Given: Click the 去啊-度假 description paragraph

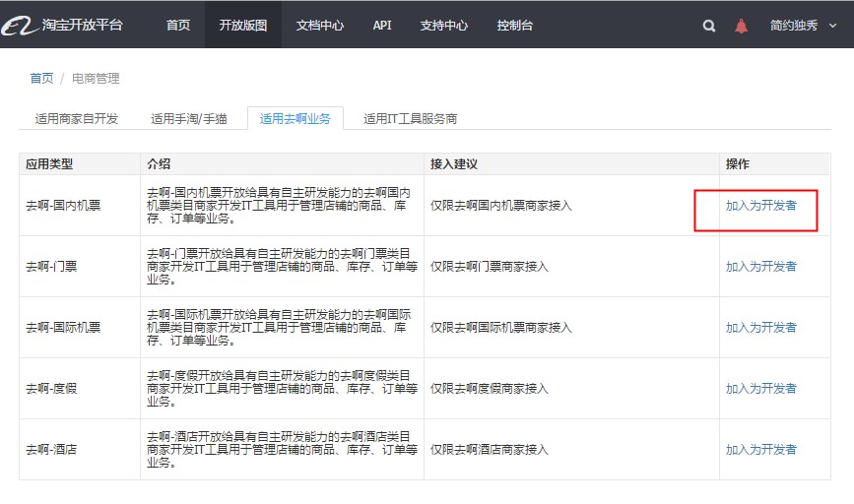Looking at the screenshot, I should pos(282,389).
